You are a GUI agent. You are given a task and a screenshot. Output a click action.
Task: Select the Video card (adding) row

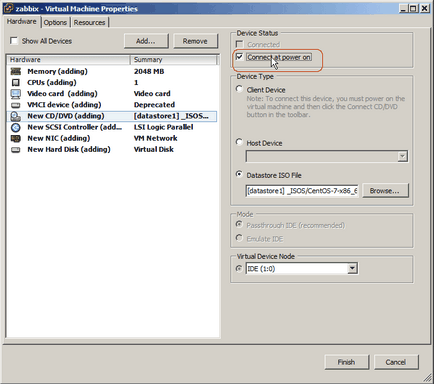[x=112, y=94]
